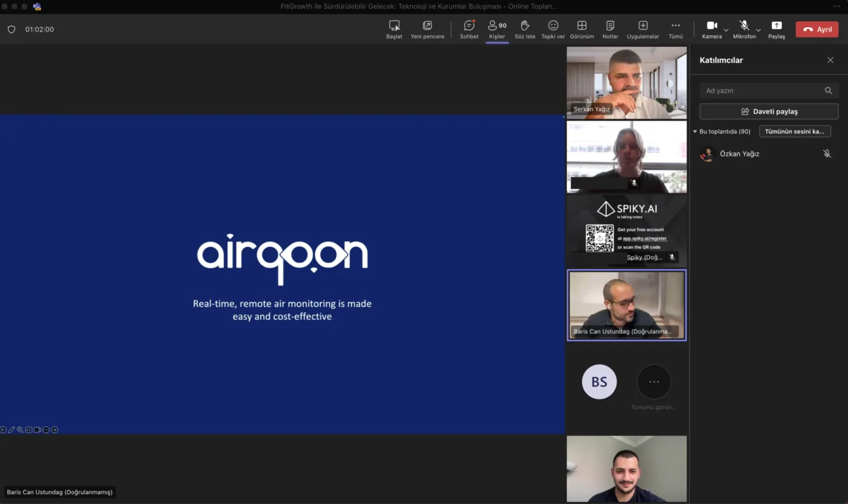
Task: Click the Ad yazın search field
Action: (x=768, y=91)
